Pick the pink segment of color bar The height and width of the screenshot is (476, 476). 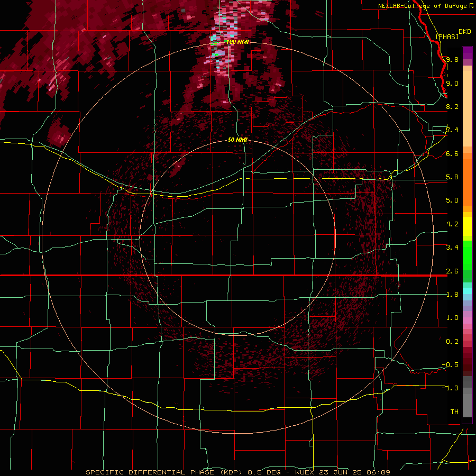click(x=467, y=321)
